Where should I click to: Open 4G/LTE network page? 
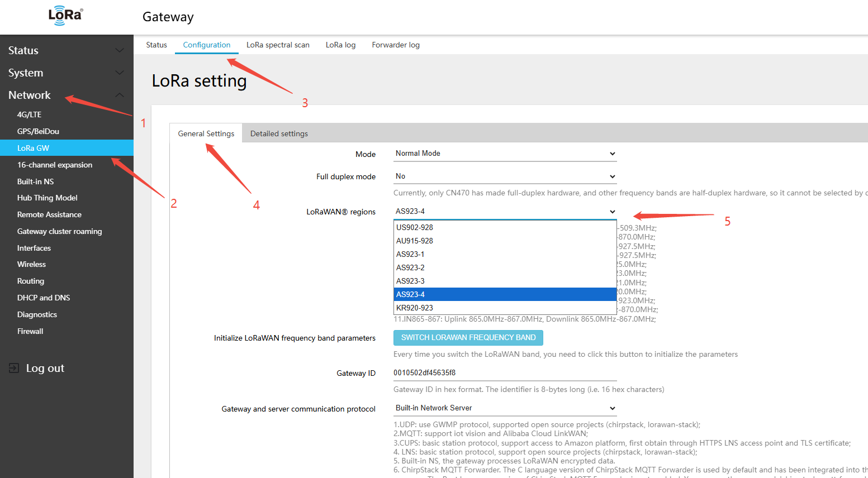tap(29, 114)
